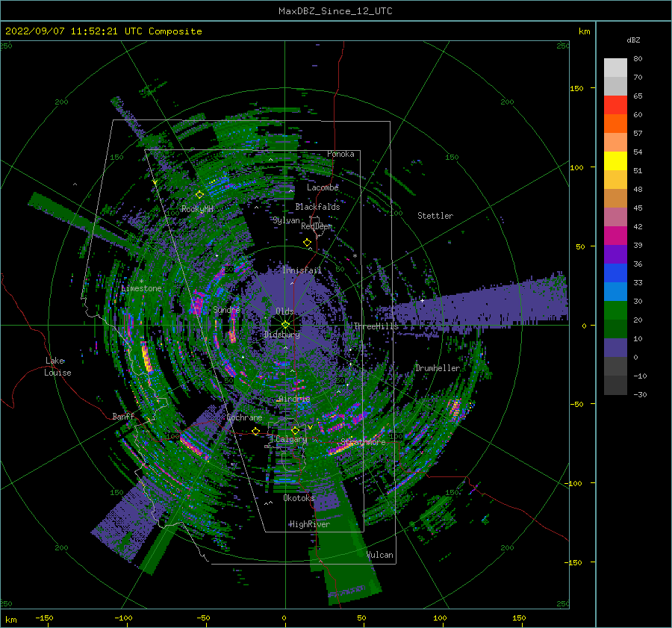Click the yellow diamond marker below Cochrane
The width and height of the screenshot is (672, 628).
(255, 431)
